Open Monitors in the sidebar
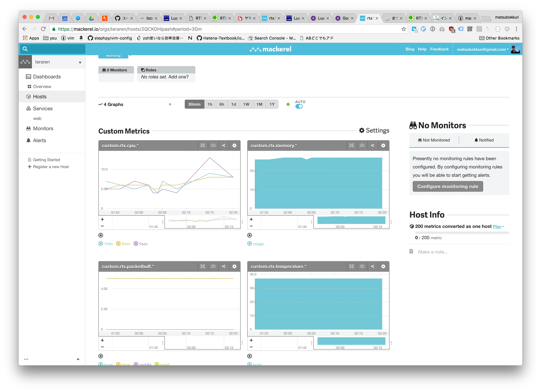 coord(43,129)
